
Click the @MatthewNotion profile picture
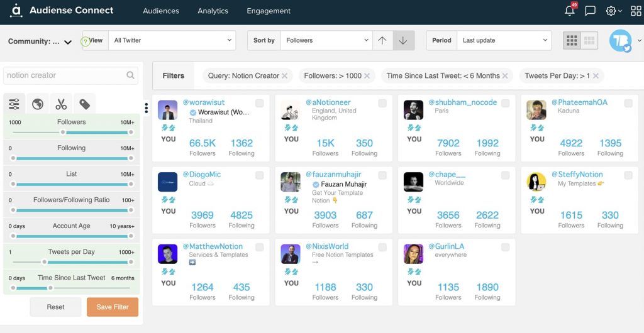point(167,254)
